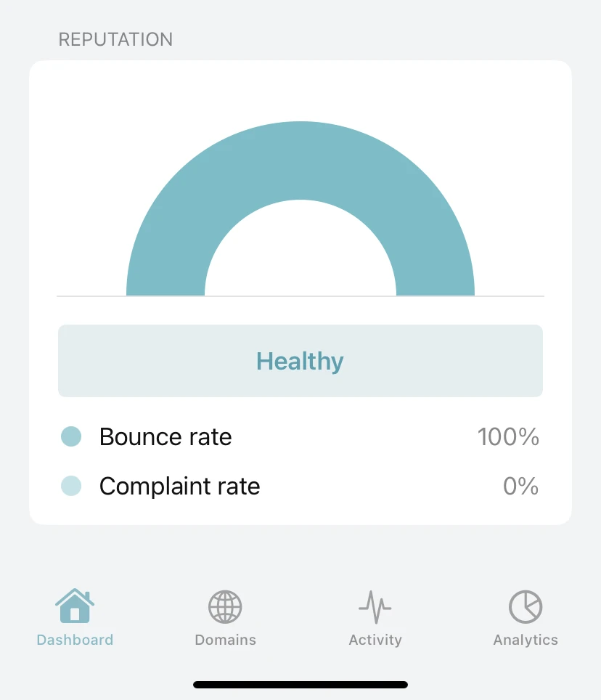Open the Dashboard house icon
The image size is (601, 700).
(75, 606)
